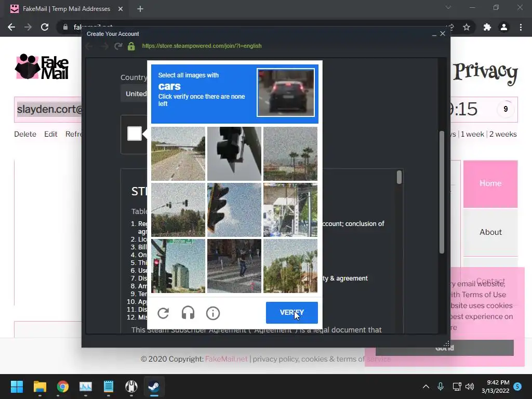Screen dimensions: 532x399
Task: Open the notepad app in the taskbar
Action: tap(108, 387)
